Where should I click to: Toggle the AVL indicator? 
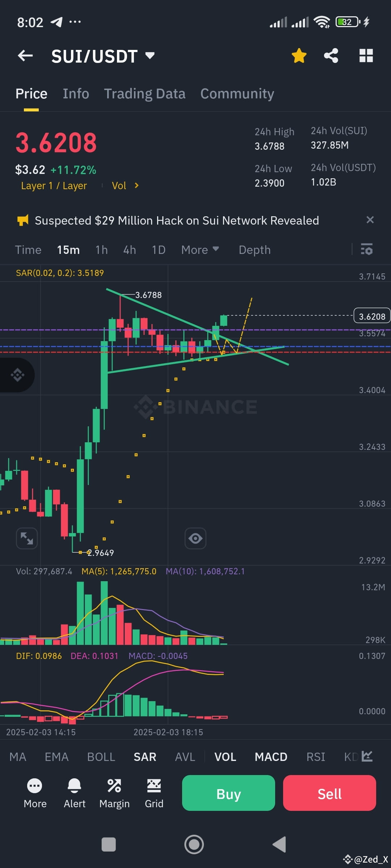185,757
